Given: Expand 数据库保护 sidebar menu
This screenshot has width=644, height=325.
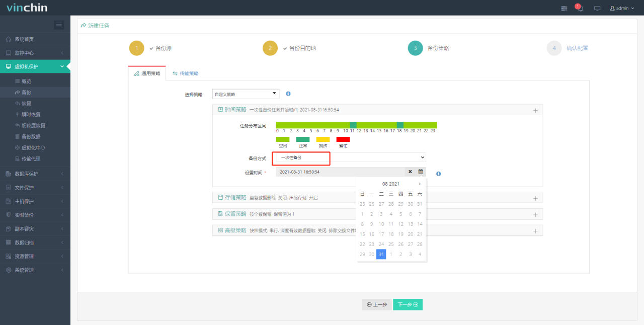Looking at the screenshot, I should pyautogui.click(x=35, y=174).
